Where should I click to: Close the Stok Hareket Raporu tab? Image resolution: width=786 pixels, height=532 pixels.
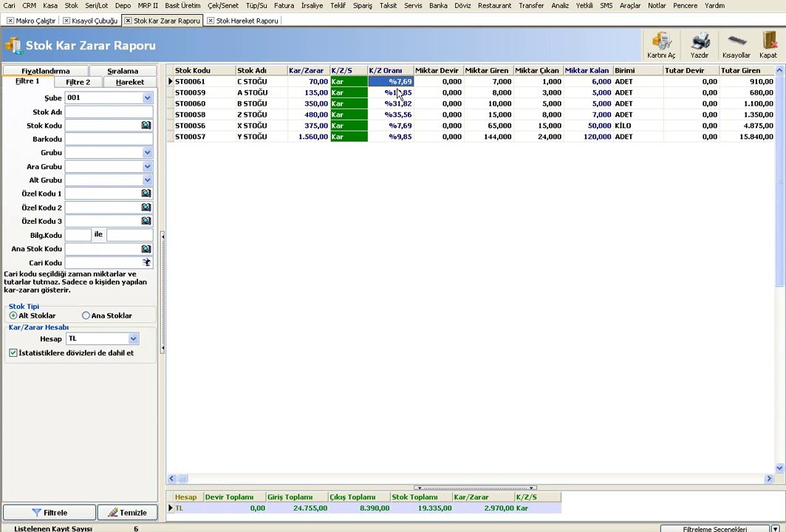coord(211,21)
